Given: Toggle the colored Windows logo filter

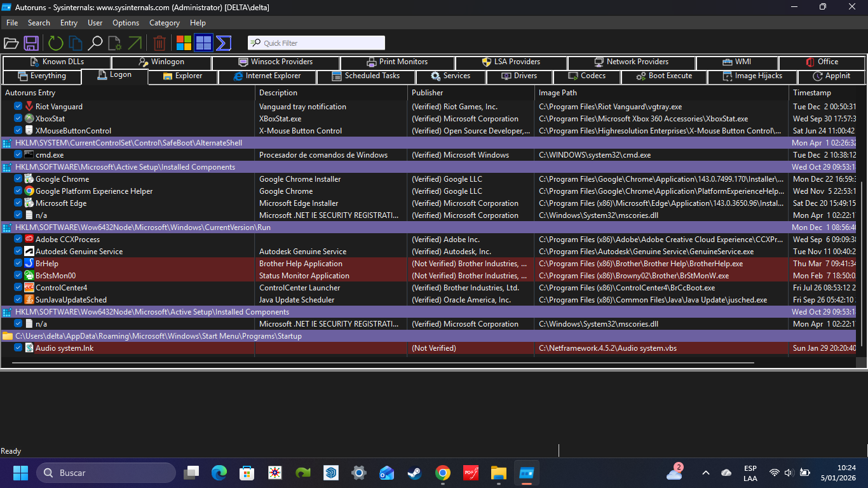Looking at the screenshot, I should tap(184, 43).
